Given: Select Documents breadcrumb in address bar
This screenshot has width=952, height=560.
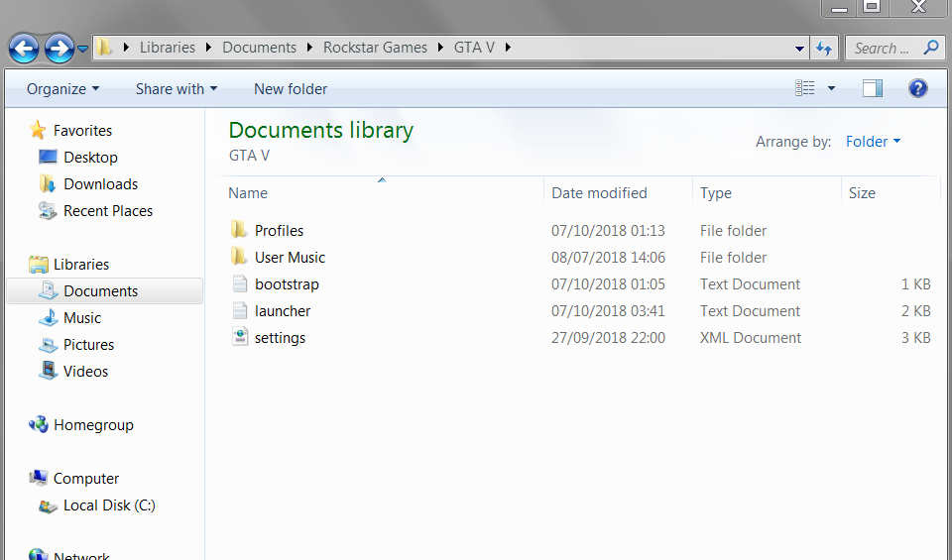Looking at the screenshot, I should click(259, 48).
